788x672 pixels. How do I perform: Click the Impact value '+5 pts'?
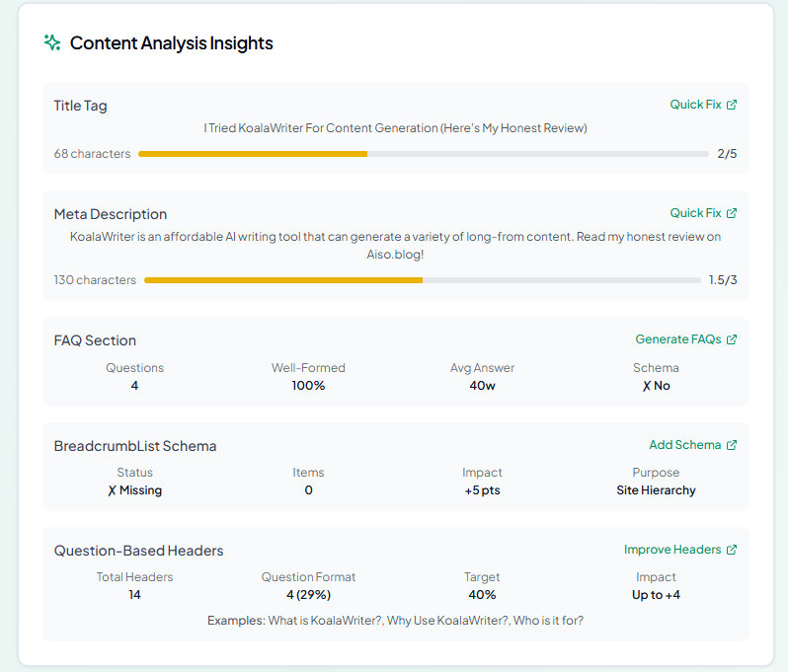[x=482, y=490]
